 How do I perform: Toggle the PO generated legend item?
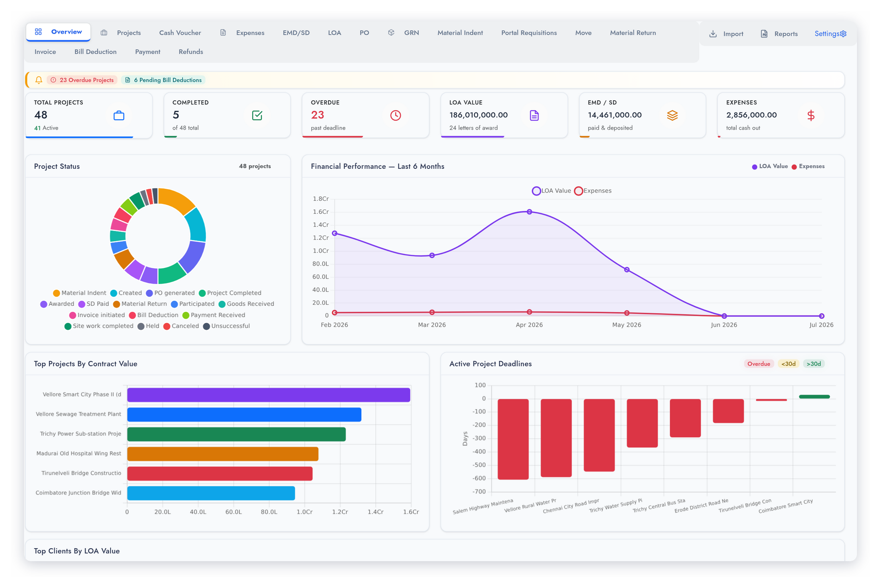(x=170, y=293)
